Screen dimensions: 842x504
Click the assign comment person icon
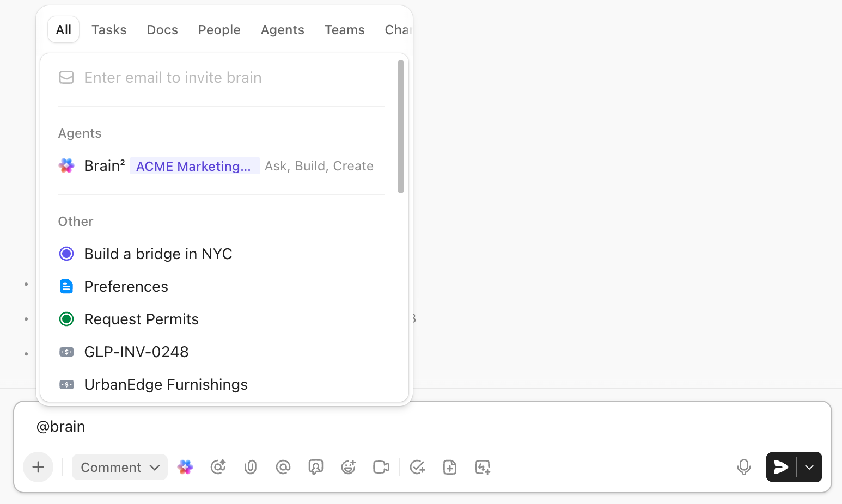point(316,467)
